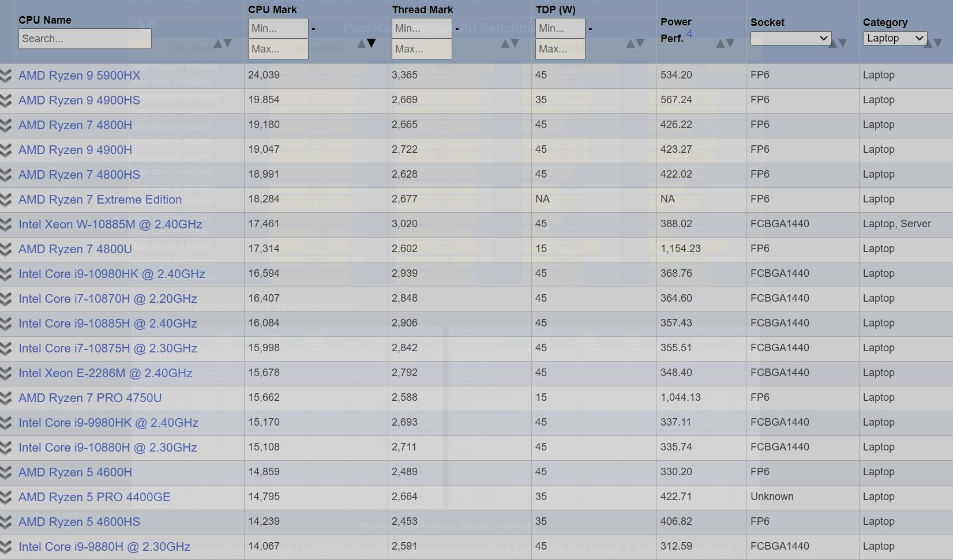Image resolution: width=953 pixels, height=560 pixels.
Task: Click the Power Perf. footnote 4 link
Action: pyautogui.click(x=689, y=33)
